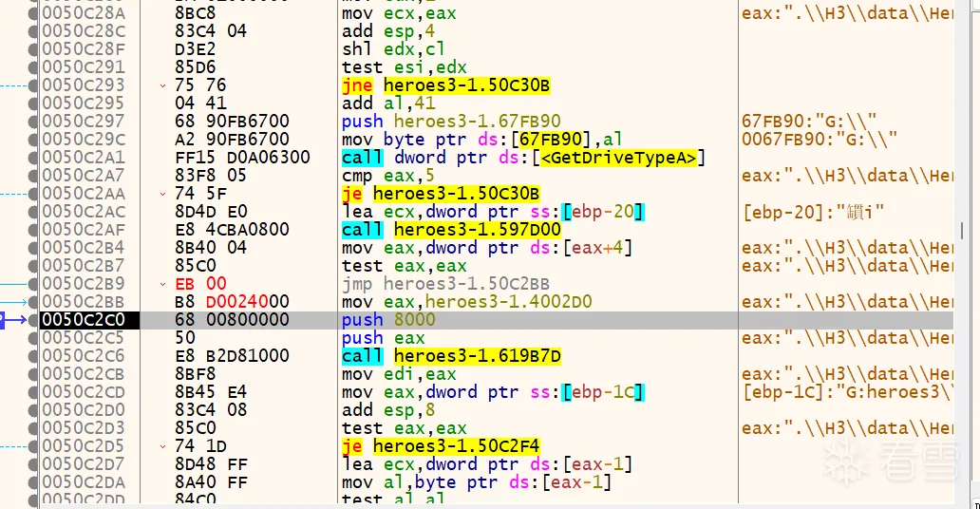Select the jne heroes3-1.50C30B instruction
This screenshot has width=980, height=509.
[x=446, y=86]
